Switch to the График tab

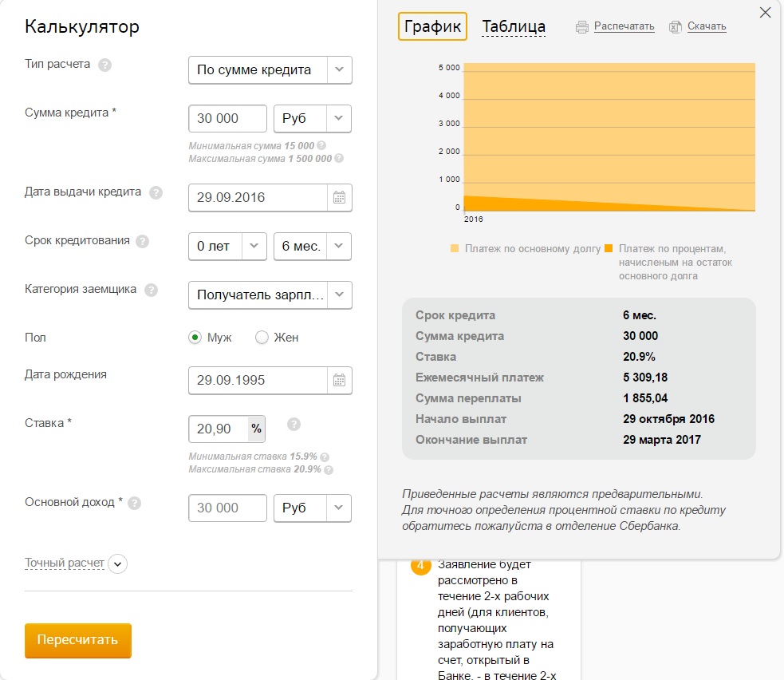pyautogui.click(x=432, y=26)
